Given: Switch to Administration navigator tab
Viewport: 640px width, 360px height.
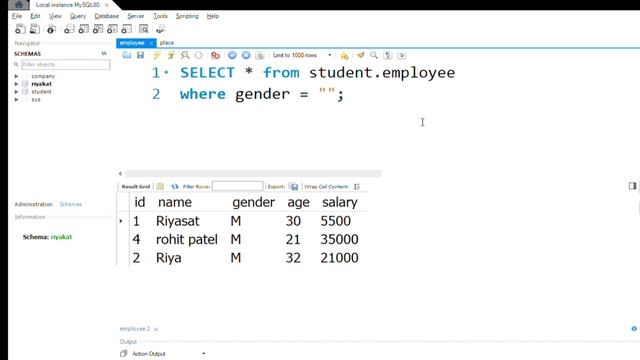Looking at the screenshot, I should tap(33, 204).
